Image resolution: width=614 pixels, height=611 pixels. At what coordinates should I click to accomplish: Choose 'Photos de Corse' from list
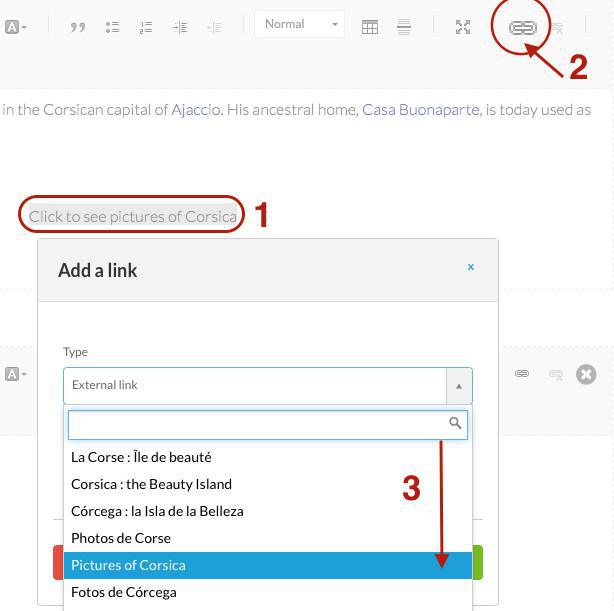tap(121, 538)
